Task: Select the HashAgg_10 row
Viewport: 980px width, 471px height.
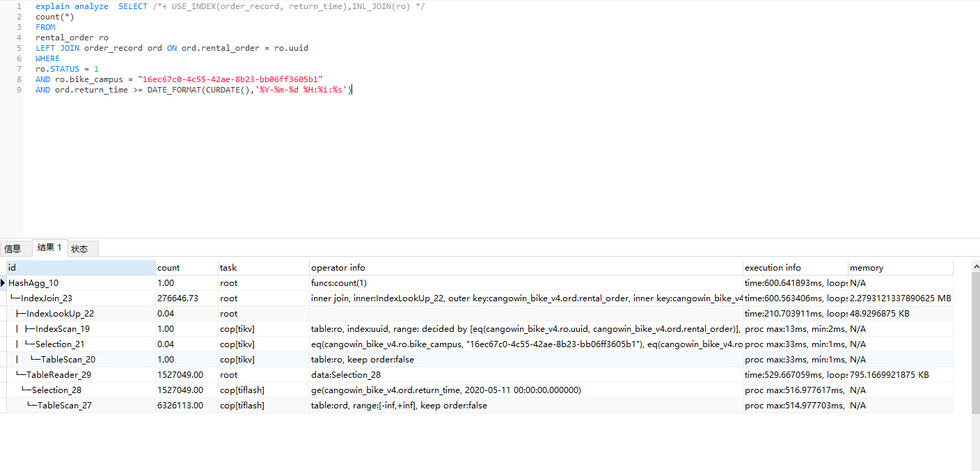Action: coord(33,283)
